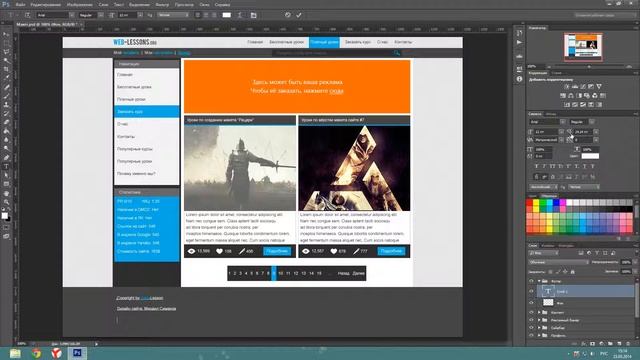Collapse the Футер group
The image size is (640, 360).
click(x=539, y=281)
